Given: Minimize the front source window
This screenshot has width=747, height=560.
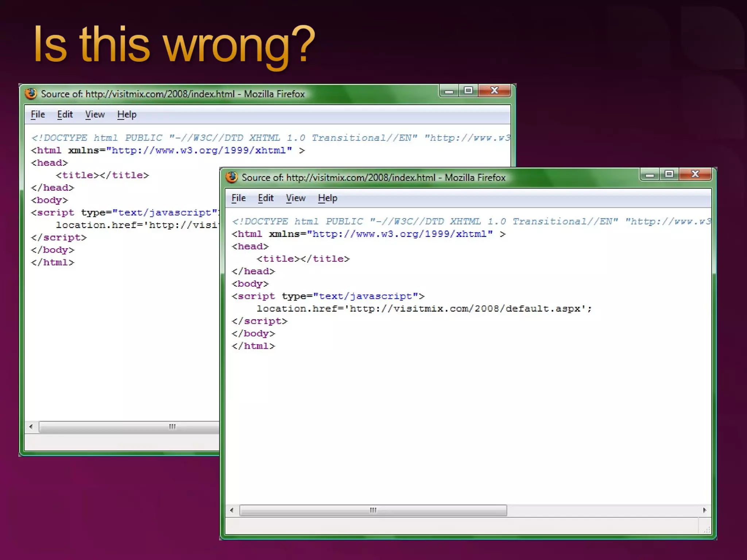Looking at the screenshot, I should (x=650, y=175).
